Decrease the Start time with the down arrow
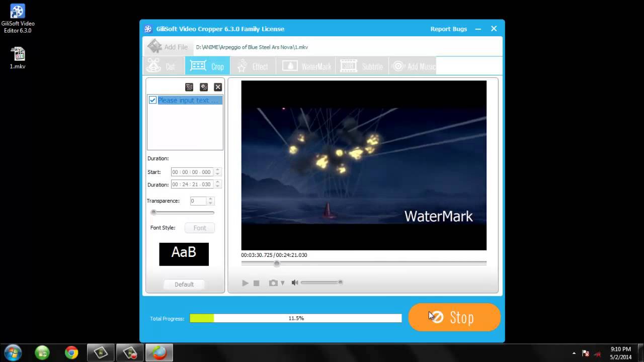The width and height of the screenshot is (644, 362). point(217,174)
